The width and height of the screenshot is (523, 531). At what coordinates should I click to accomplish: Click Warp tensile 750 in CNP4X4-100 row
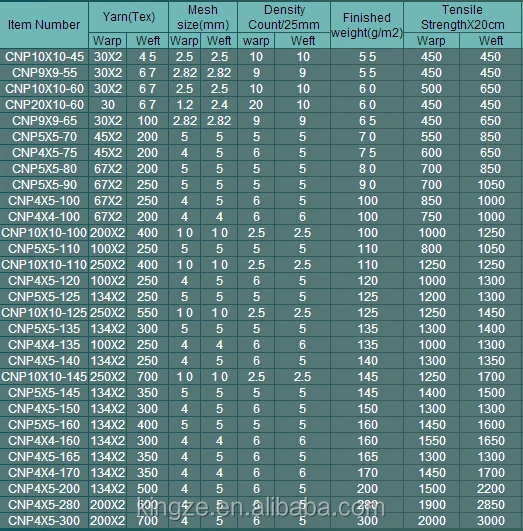tap(432, 217)
